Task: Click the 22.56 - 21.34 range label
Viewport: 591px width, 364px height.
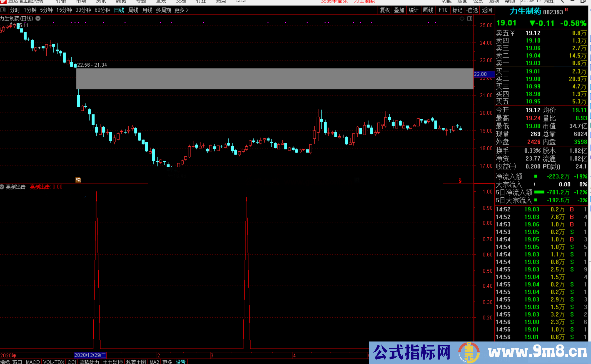Action: (92, 65)
